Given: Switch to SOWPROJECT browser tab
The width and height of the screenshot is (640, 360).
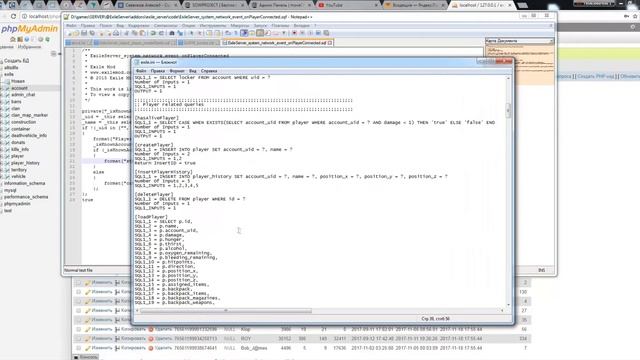Looking at the screenshot, I should pos(213,5).
